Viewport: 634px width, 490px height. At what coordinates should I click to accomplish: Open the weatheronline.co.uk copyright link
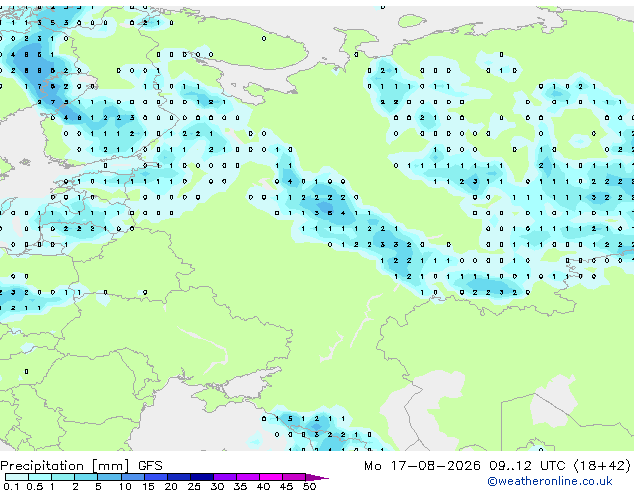(x=550, y=481)
